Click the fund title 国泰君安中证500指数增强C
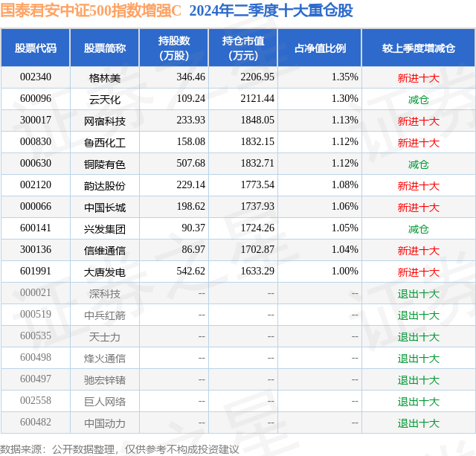Image resolution: width=476 pixels, height=456 pixels. 91,11
